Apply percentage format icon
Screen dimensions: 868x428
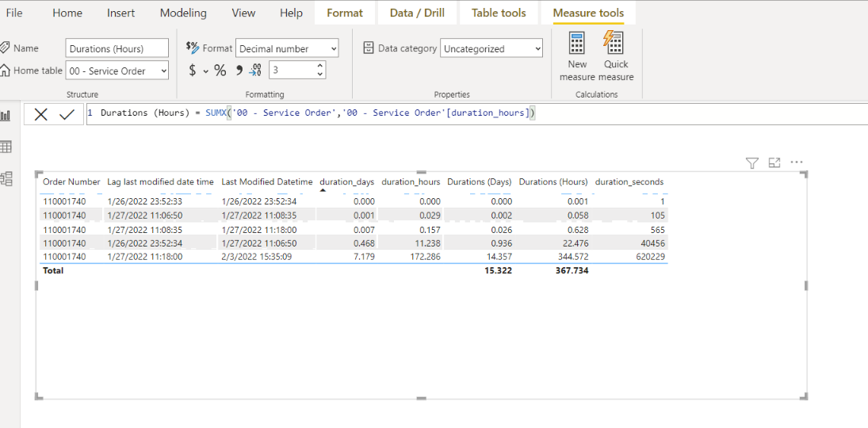(220, 71)
